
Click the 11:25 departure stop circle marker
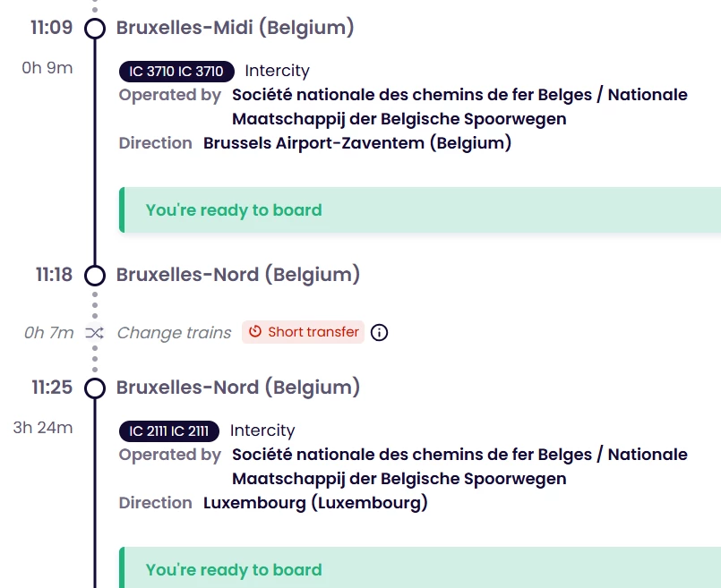click(x=95, y=388)
